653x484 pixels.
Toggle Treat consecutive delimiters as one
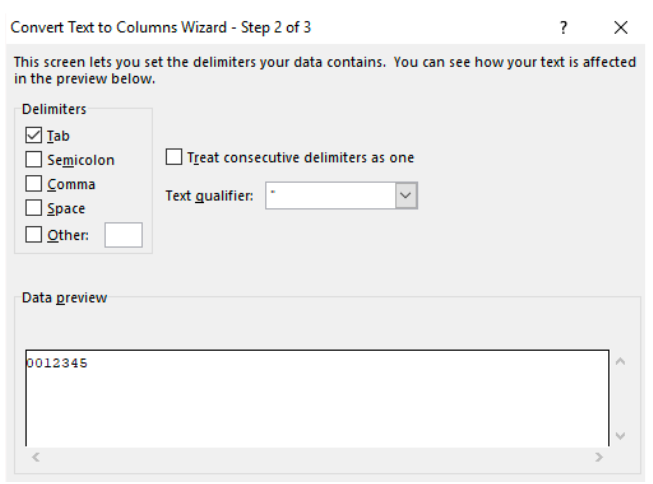pyautogui.click(x=174, y=157)
